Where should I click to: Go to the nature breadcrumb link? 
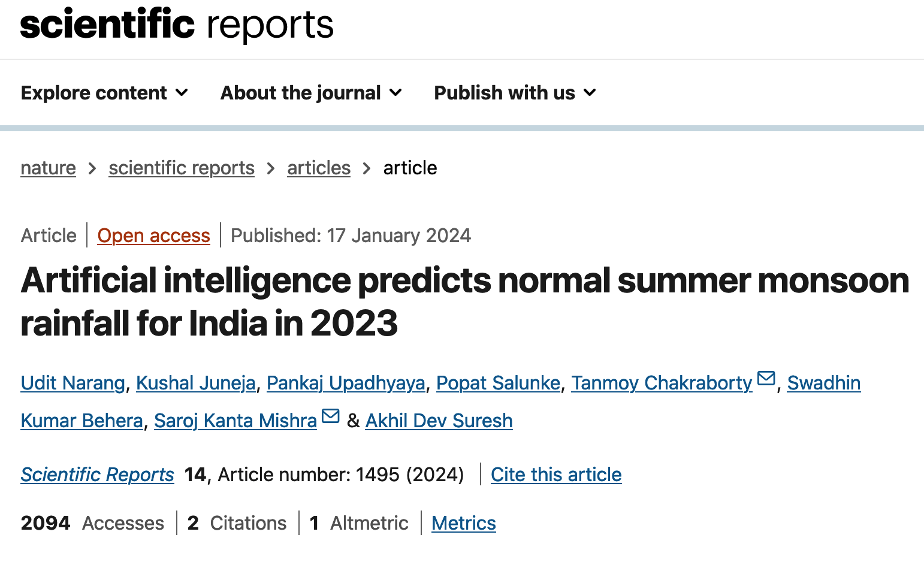[48, 168]
